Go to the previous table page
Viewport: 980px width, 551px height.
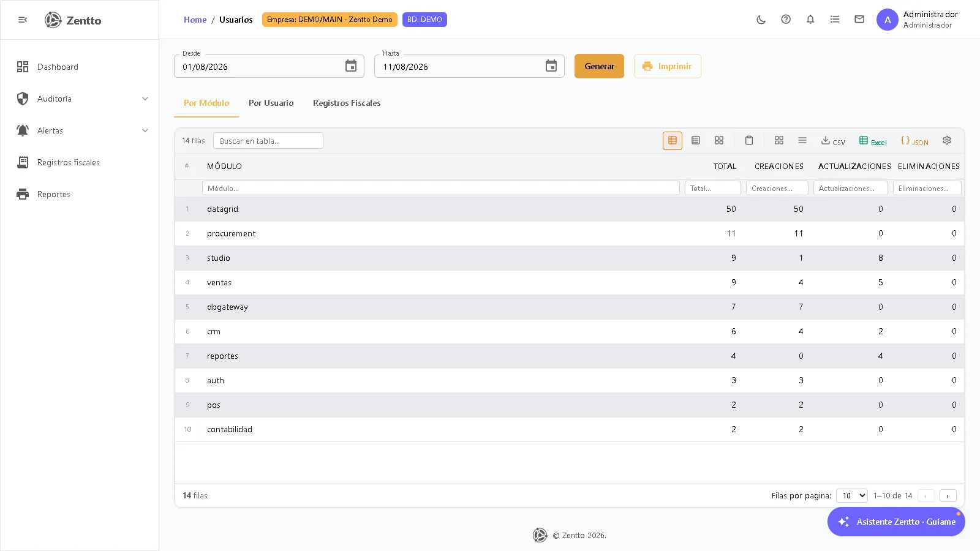pos(925,496)
